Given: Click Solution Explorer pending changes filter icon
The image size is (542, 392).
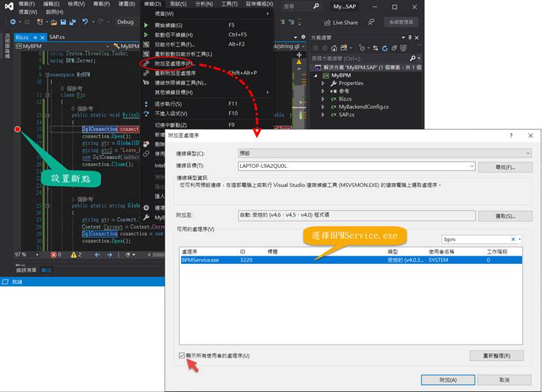Looking at the screenshot, I should tap(362, 48).
